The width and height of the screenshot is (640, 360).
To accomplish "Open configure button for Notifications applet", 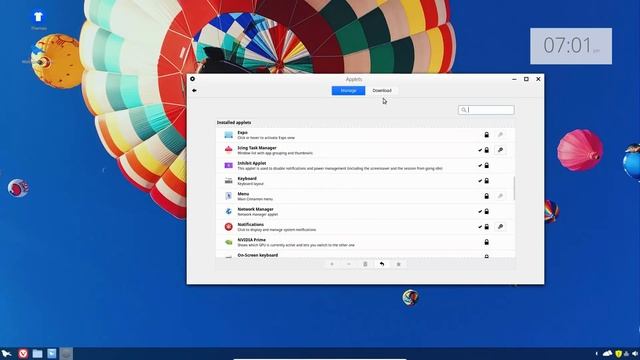I will tap(500, 227).
